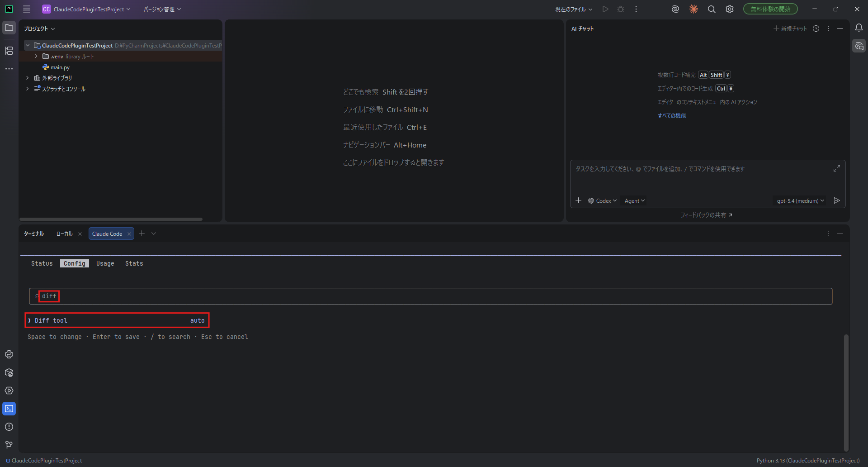Click the すべての機能 link
This screenshot has height=467, width=868.
coord(671,116)
